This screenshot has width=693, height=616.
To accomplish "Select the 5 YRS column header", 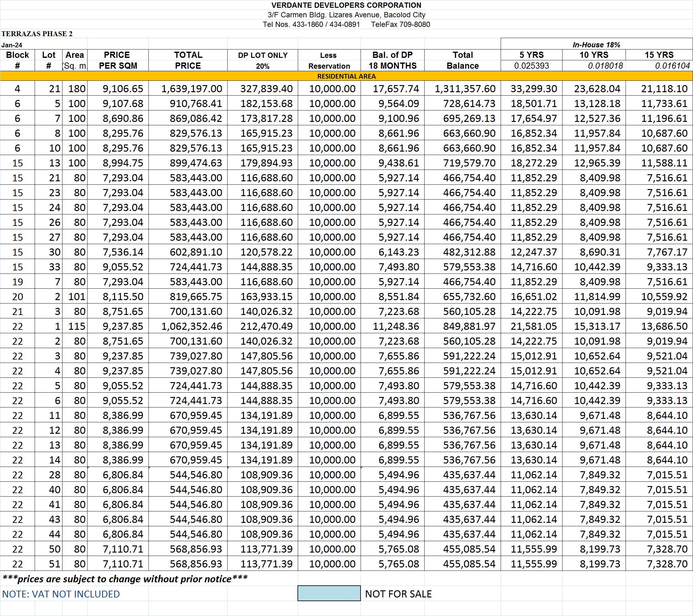I will [x=531, y=55].
